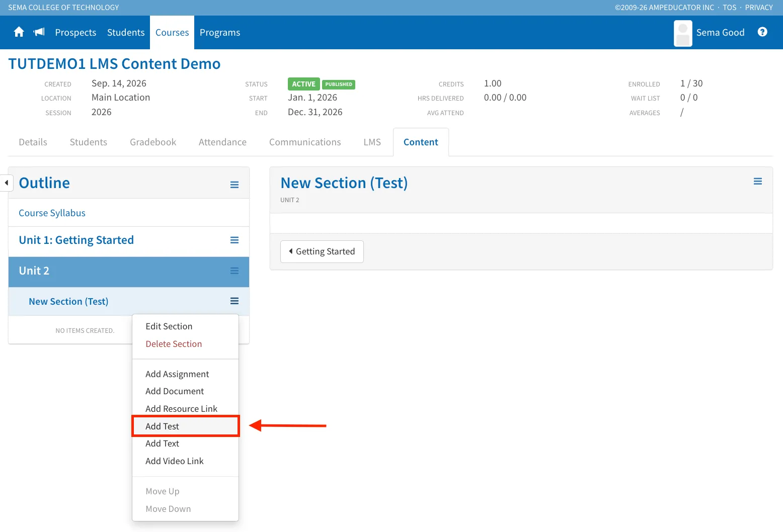Viewport: 783px width, 532px height.
Task: Toggle the New Section (Test) outline menu icon
Action: [x=234, y=301]
